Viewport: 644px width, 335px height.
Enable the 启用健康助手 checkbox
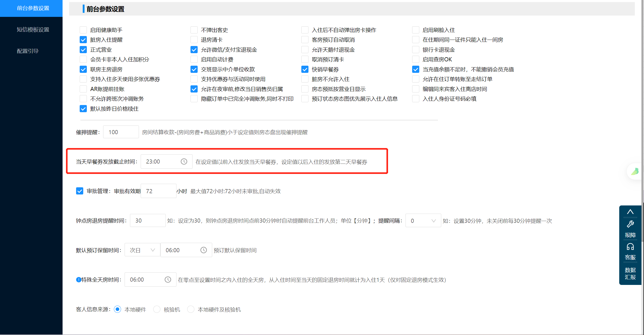83,30
